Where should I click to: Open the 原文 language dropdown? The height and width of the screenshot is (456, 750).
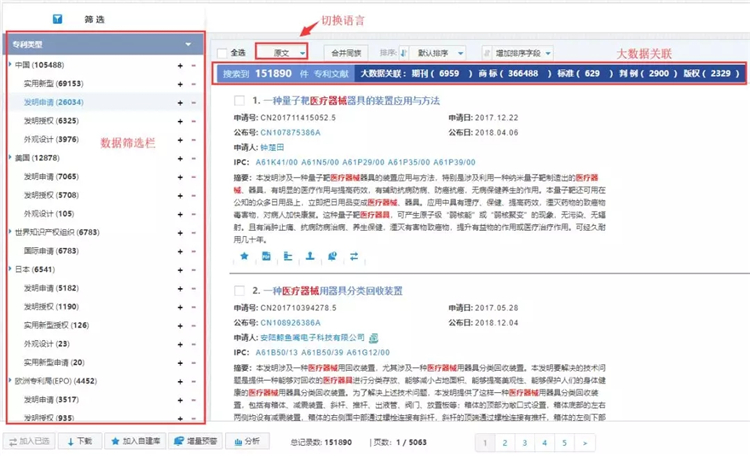pos(281,51)
